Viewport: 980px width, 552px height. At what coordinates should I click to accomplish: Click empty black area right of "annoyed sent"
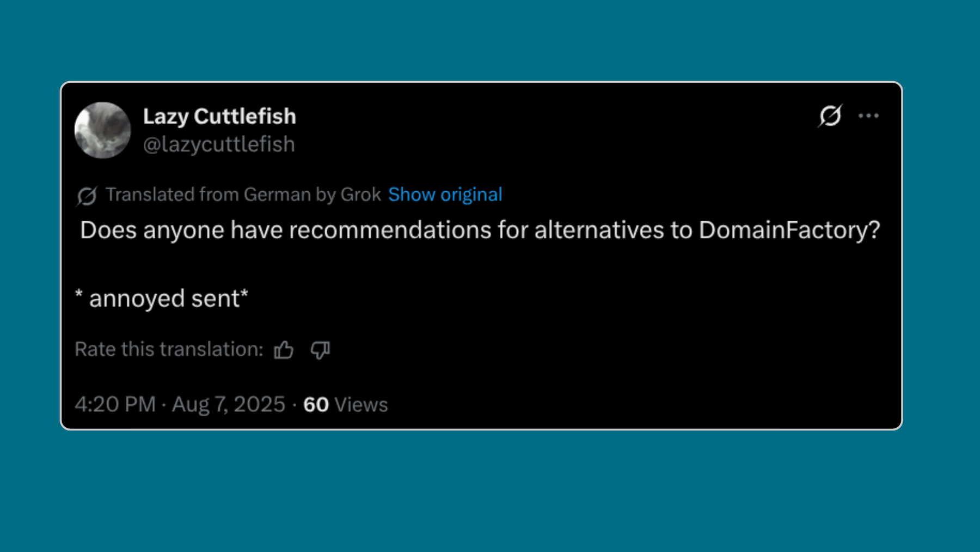tap(544, 299)
